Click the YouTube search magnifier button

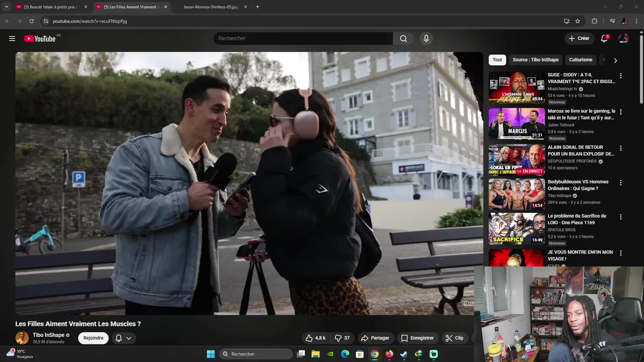(x=404, y=39)
